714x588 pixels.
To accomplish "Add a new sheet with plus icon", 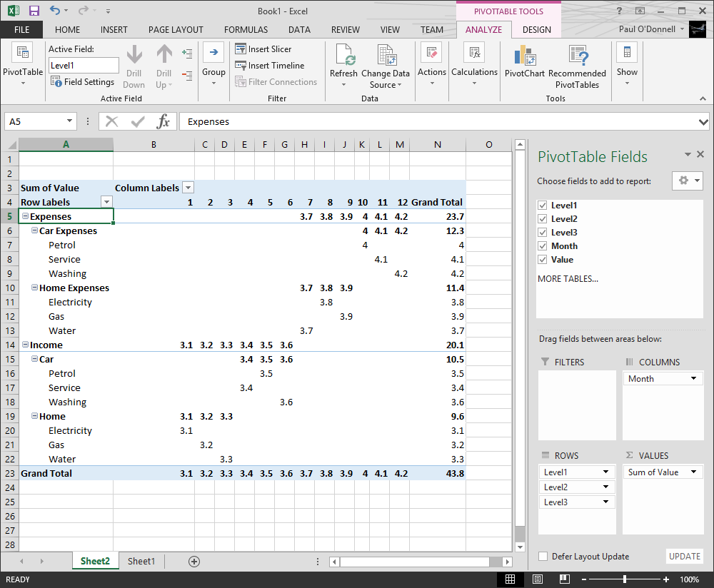I will 194,562.
